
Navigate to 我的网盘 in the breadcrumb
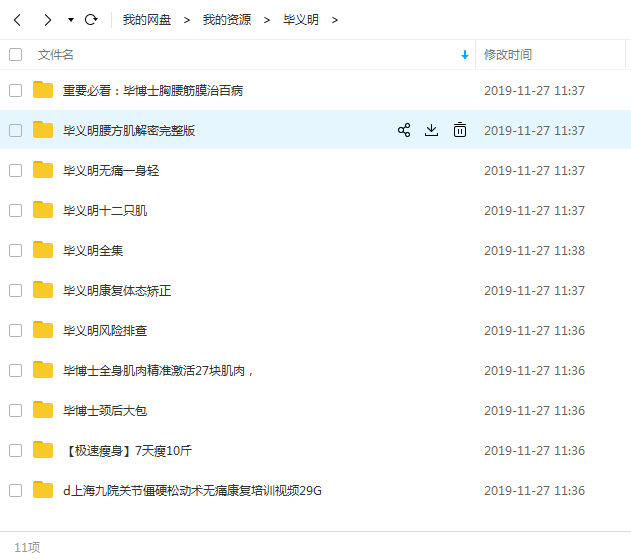147,20
